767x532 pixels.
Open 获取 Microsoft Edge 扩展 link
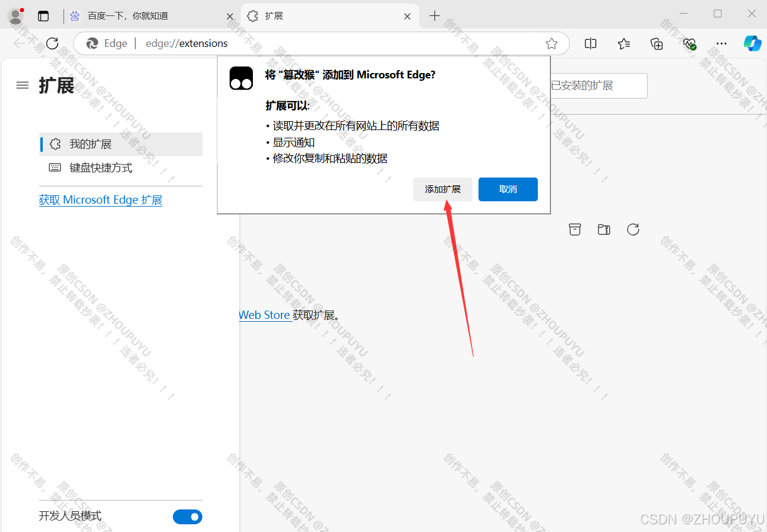[100, 200]
